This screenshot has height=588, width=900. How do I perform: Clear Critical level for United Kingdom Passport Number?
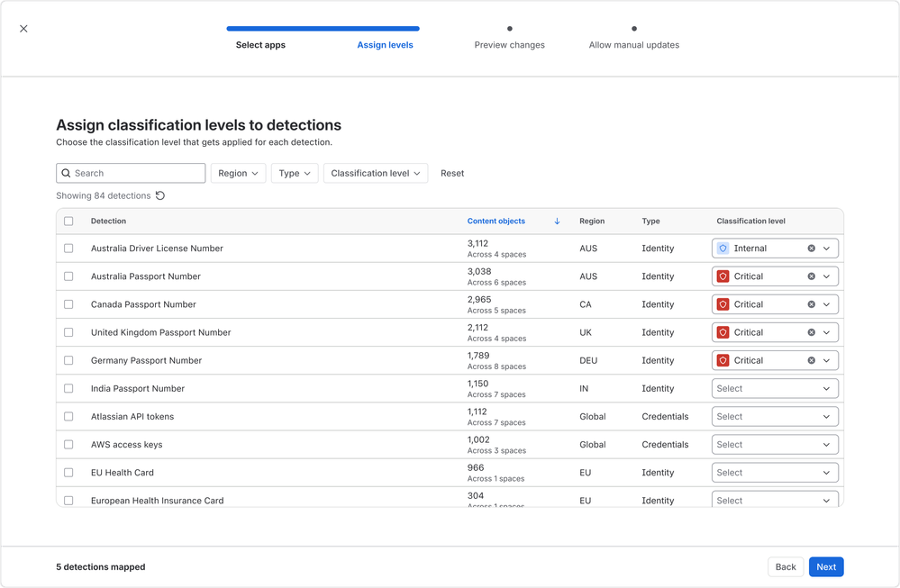811,332
